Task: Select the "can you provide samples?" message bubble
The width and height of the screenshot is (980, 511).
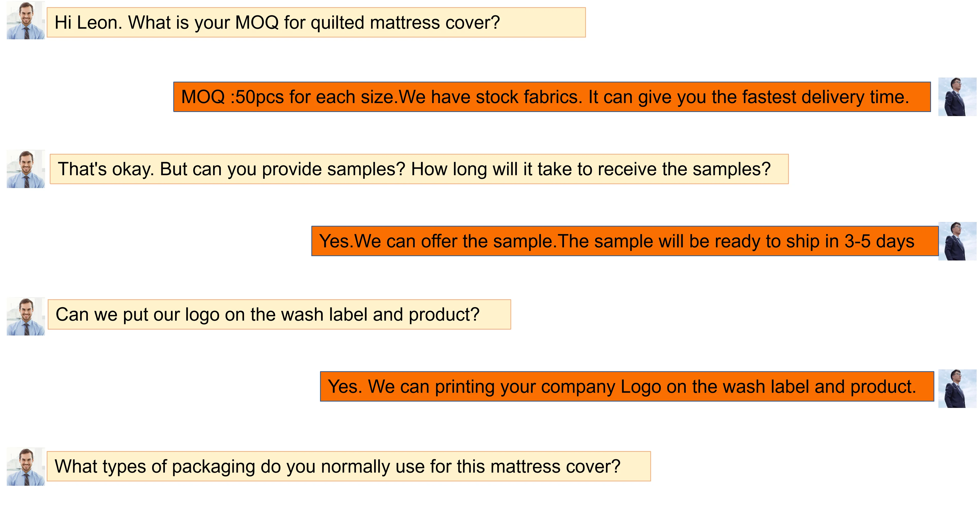Action: [x=419, y=169]
